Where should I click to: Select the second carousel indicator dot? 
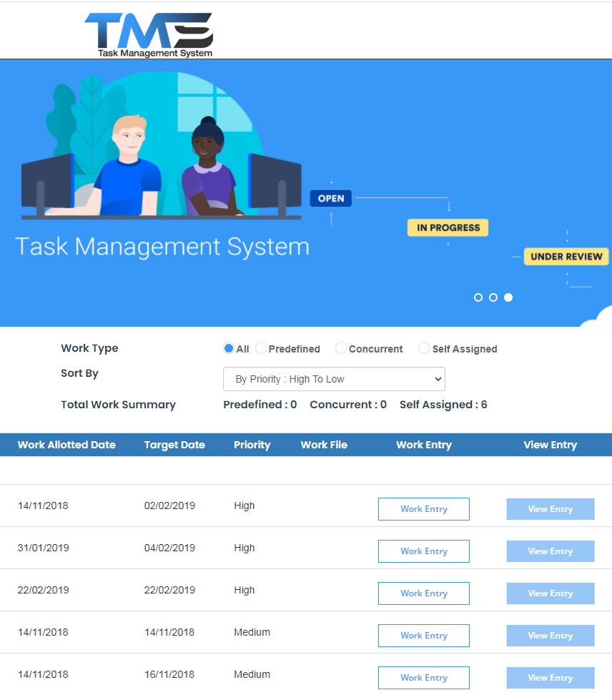[x=493, y=297]
